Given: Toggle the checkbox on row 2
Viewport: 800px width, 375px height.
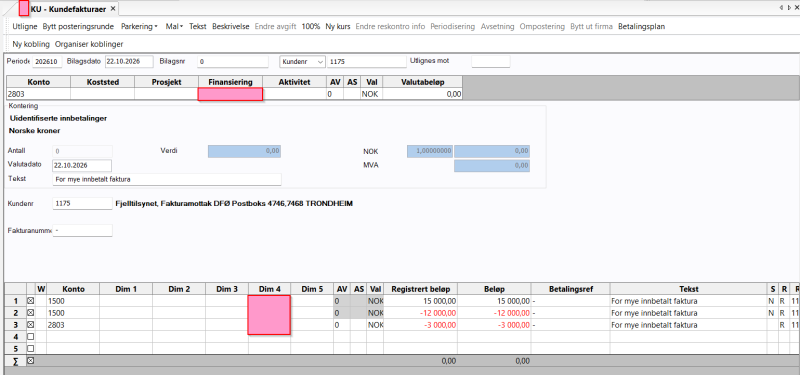Looking at the screenshot, I should 30,313.
